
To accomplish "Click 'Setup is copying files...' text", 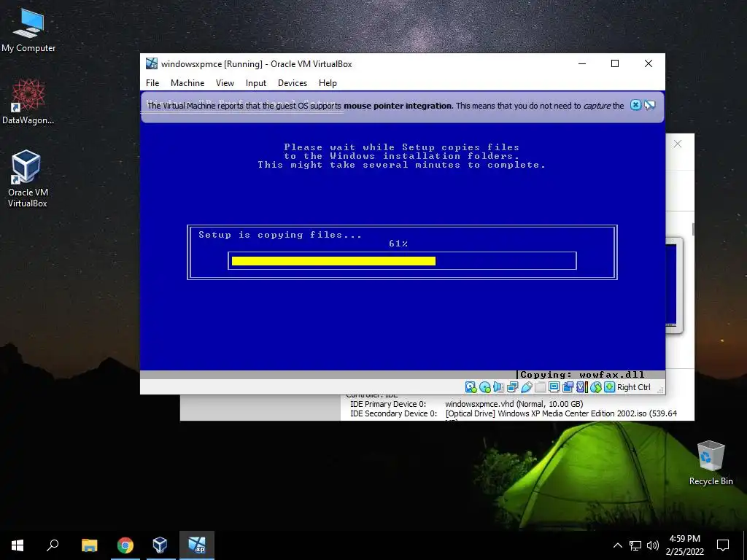I will tap(280, 235).
